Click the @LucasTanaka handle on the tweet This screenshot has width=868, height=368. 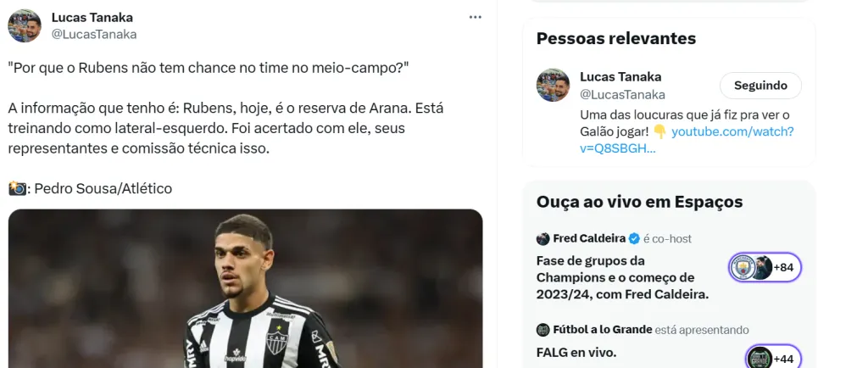click(94, 35)
